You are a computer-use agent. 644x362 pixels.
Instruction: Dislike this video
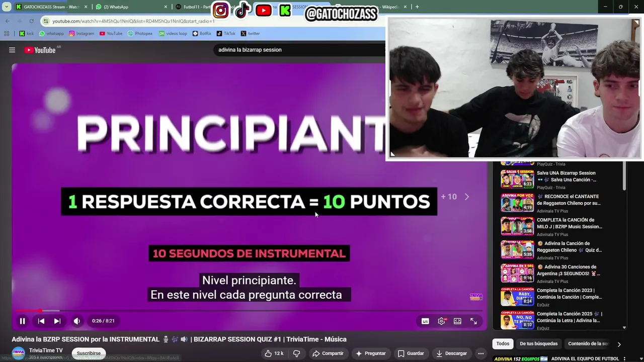coord(296,353)
